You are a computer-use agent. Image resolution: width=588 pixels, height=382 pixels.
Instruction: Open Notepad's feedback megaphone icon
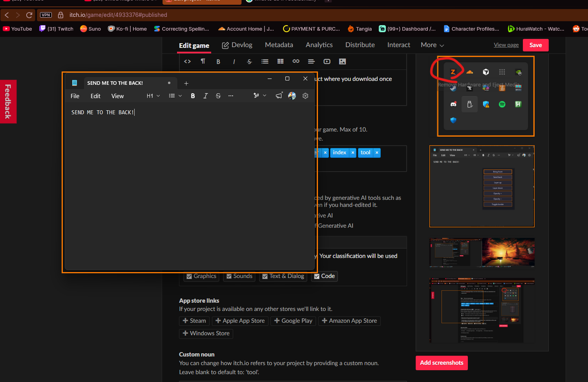coord(279,96)
